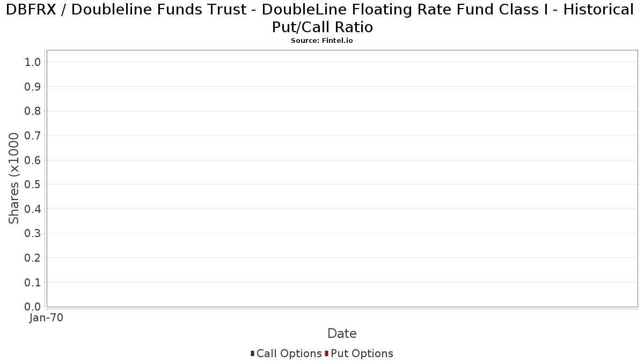Click the 0.6 y-axis tick label
The width and height of the screenshot is (644, 362).
33,160
